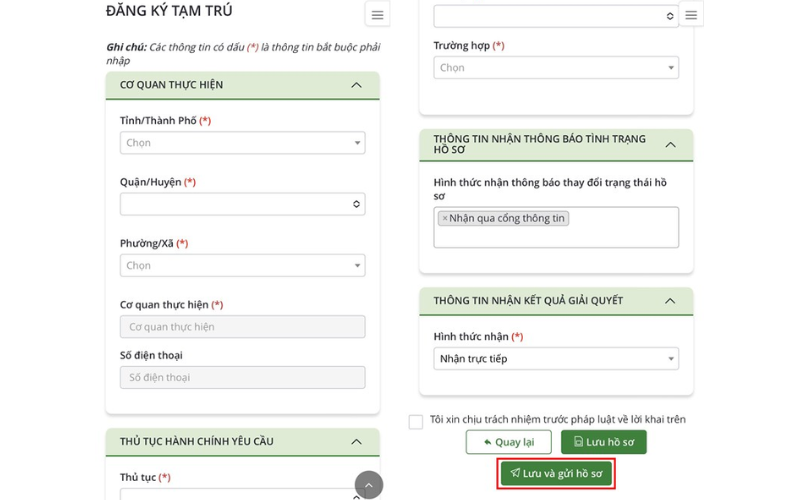Collapse the 'Cơ quan thực hiện' section
The height and width of the screenshot is (500, 799).
click(356, 85)
